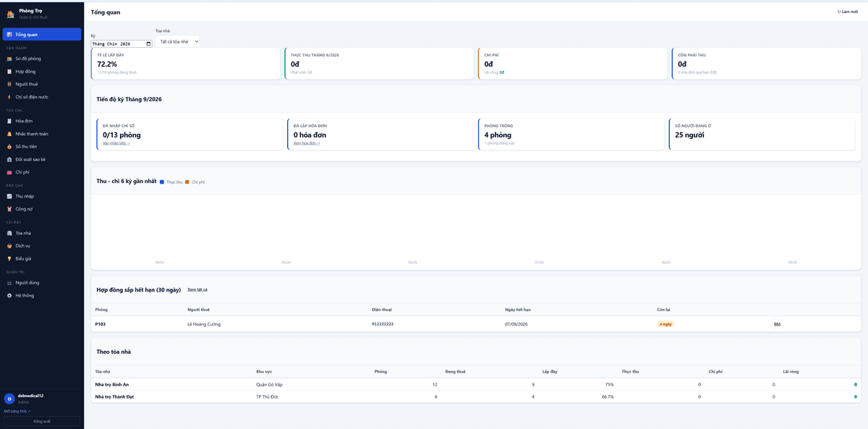
Task: Click the Phòng Trọ house logo icon
Action: (x=10, y=13)
